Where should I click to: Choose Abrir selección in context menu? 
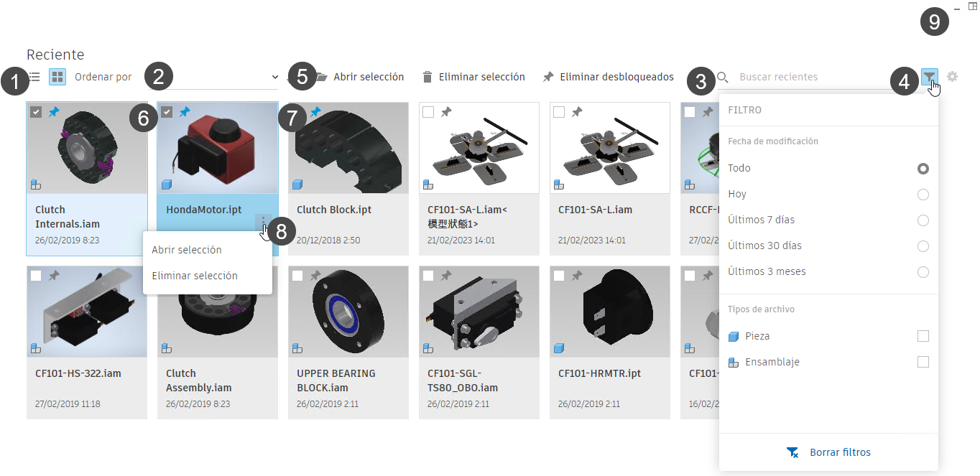point(187,250)
